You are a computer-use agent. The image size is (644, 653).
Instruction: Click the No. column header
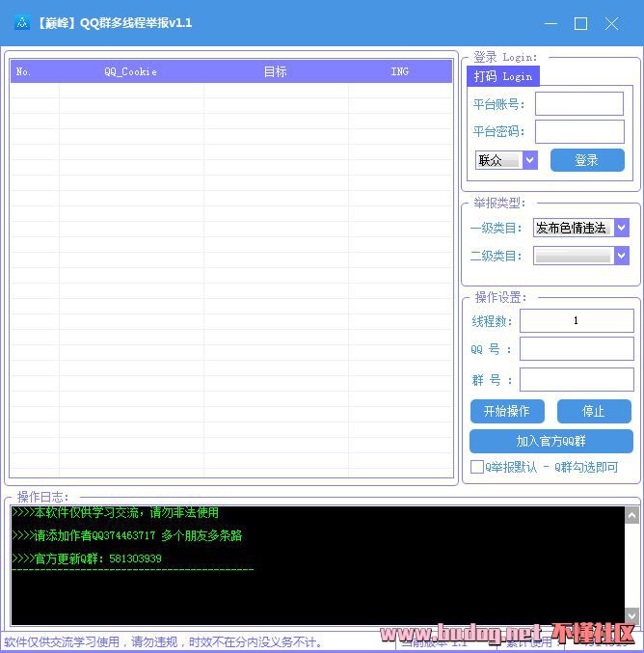coord(35,71)
